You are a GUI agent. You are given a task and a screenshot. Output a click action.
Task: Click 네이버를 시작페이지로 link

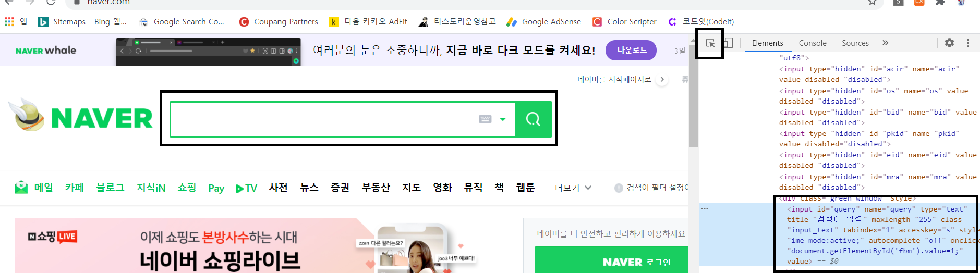coord(614,79)
